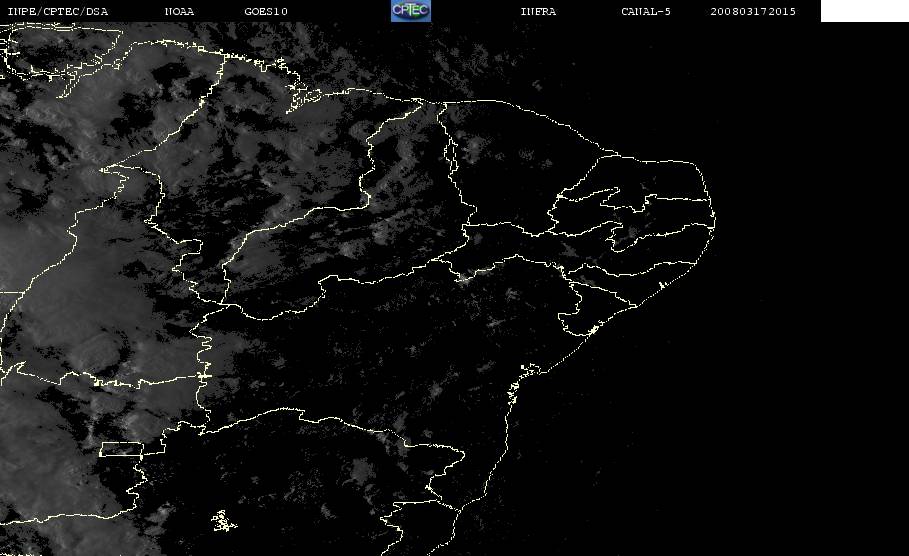Select the small bright coastal mark on northeast shore
Screen dimensions: 909x556
point(661,285)
